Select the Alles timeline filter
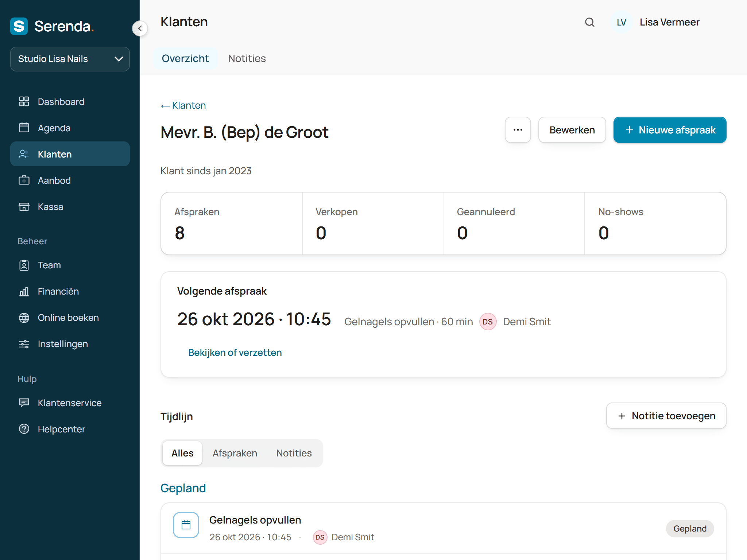 coord(182,453)
